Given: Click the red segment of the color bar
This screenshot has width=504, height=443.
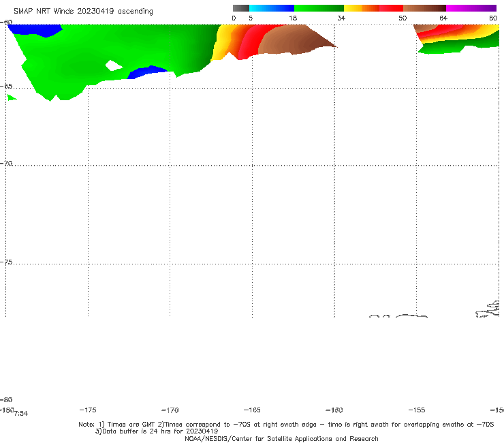Looking at the screenshot, I should coord(391,8).
